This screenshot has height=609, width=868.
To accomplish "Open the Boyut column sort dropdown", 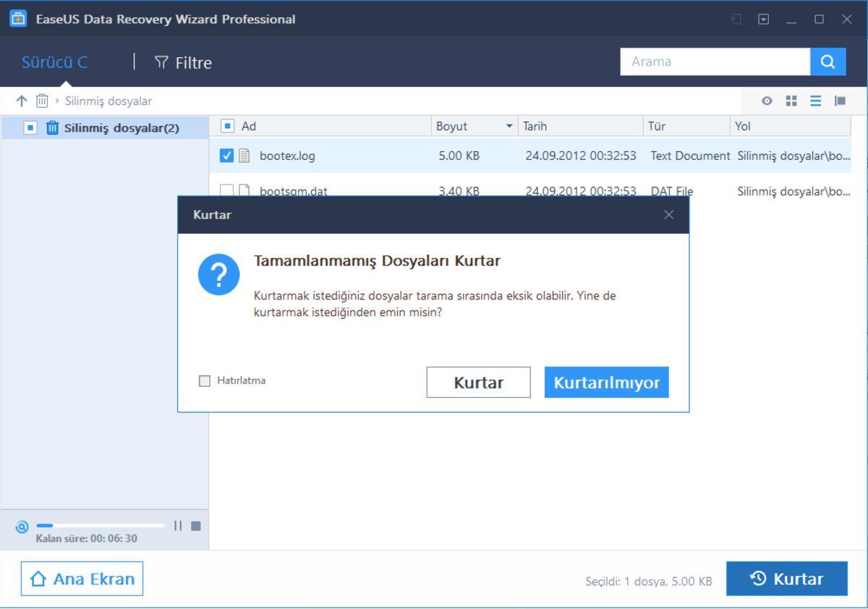I will click(x=509, y=126).
